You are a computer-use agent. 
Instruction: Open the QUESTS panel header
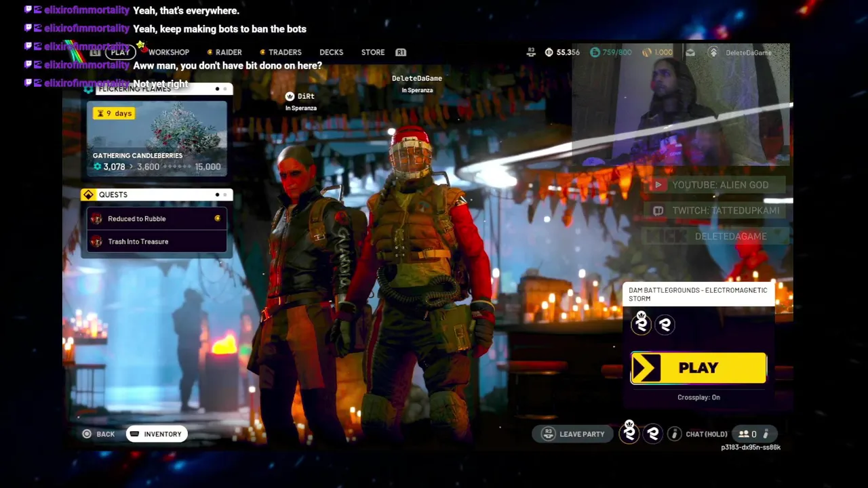[157, 195]
